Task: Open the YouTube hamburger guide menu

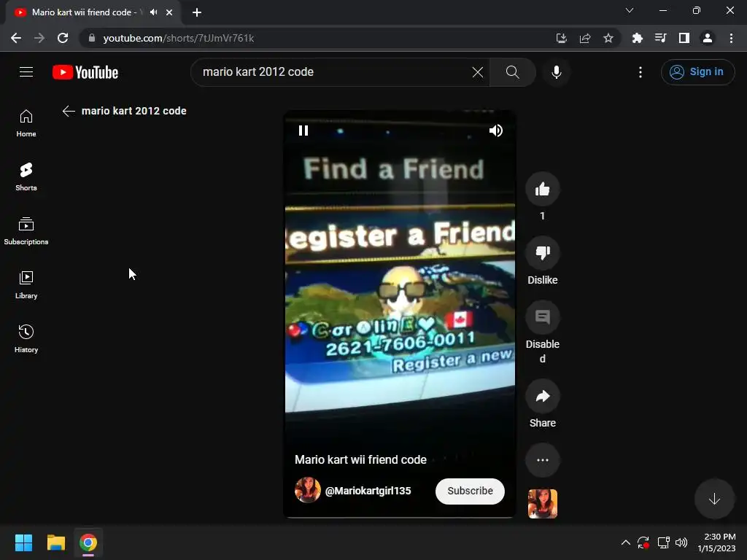Action: (26, 72)
